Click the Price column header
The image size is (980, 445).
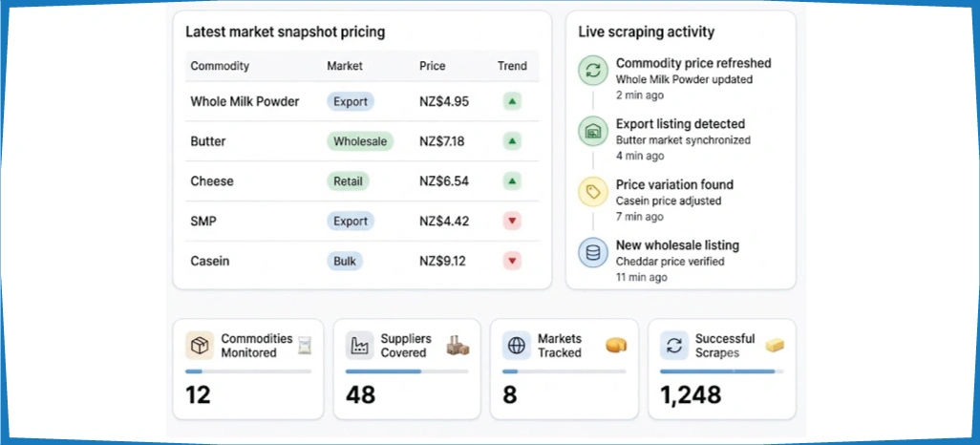point(433,66)
